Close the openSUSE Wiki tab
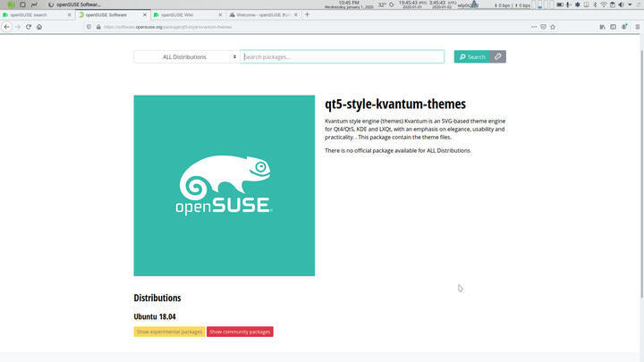This screenshot has height=362, width=644. pos(220,15)
